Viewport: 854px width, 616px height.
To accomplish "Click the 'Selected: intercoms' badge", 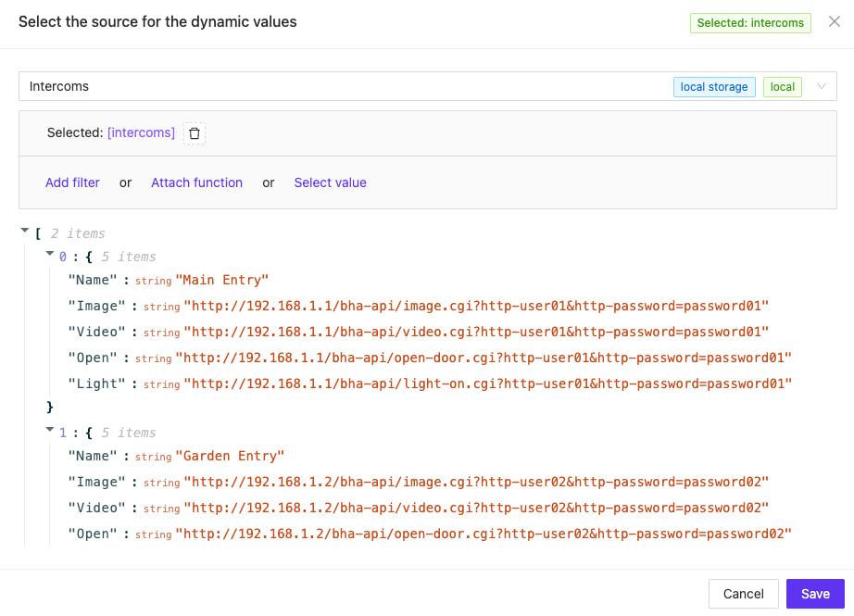I will pyautogui.click(x=750, y=22).
